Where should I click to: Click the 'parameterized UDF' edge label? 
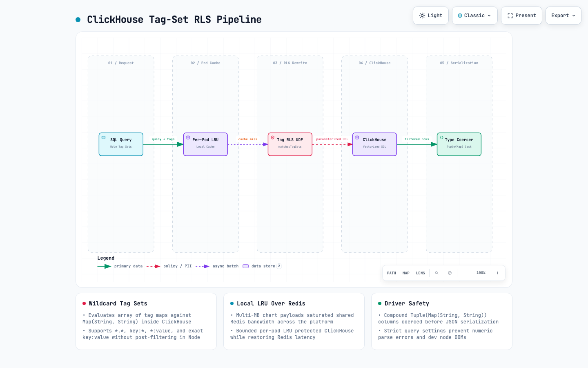tap(332, 139)
